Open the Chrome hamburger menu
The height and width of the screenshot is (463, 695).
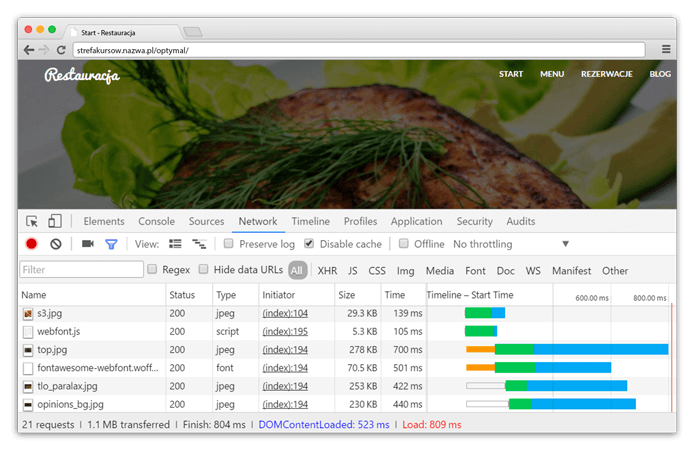(x=666, y=49)
